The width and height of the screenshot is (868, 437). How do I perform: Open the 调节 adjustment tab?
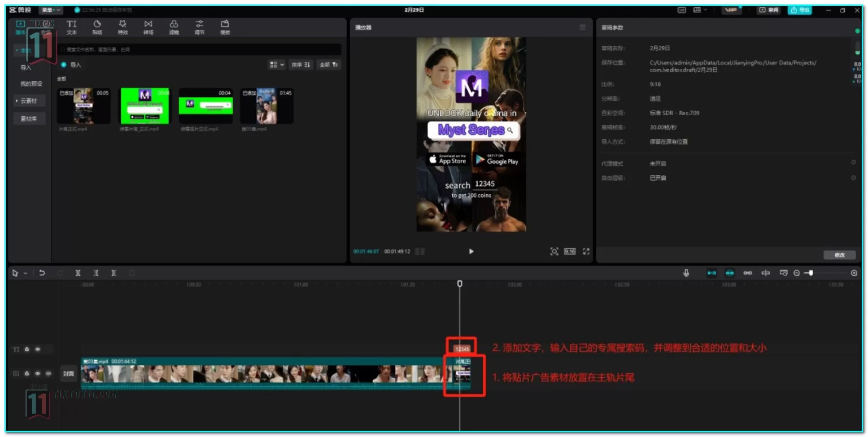199,27
